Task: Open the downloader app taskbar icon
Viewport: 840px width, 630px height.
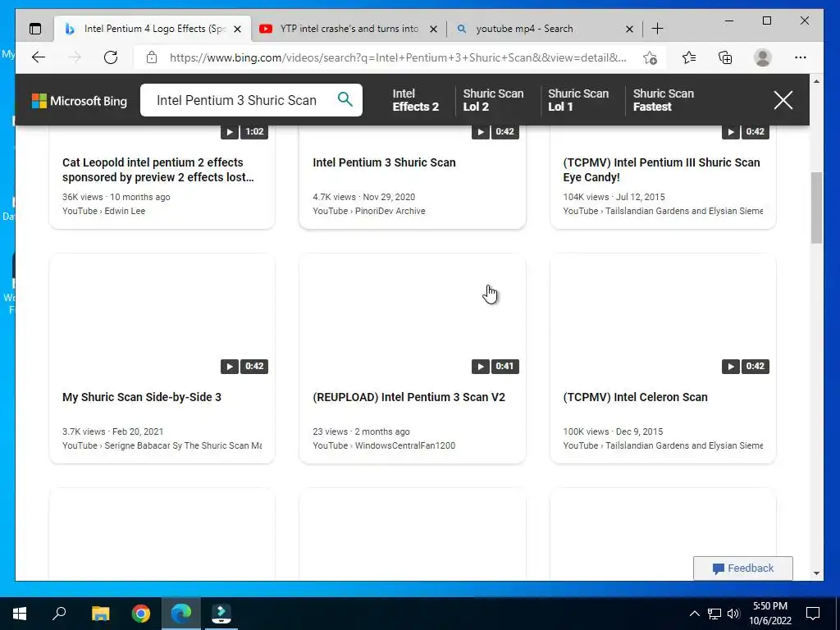Action: (221, 614)
